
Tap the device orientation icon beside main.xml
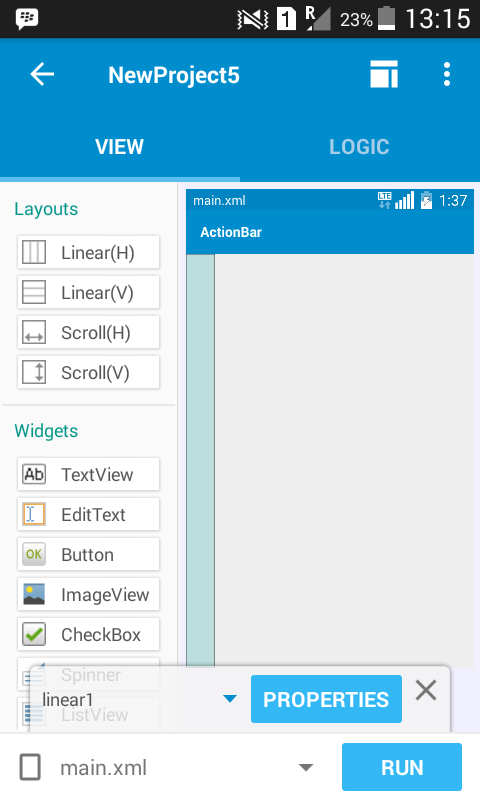pos(30,767)
